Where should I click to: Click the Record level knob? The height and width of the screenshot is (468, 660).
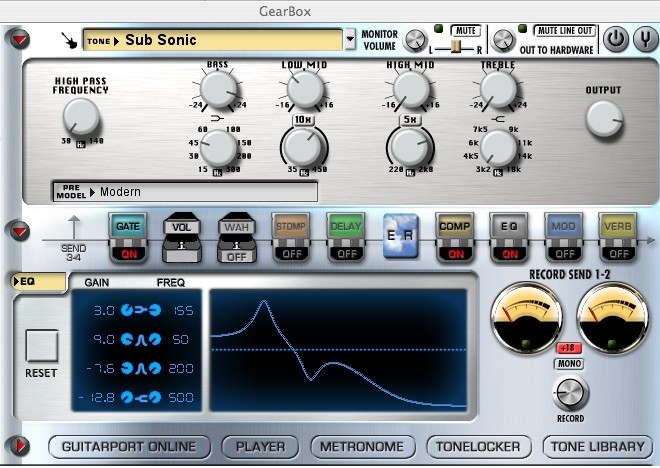point(570,394)
